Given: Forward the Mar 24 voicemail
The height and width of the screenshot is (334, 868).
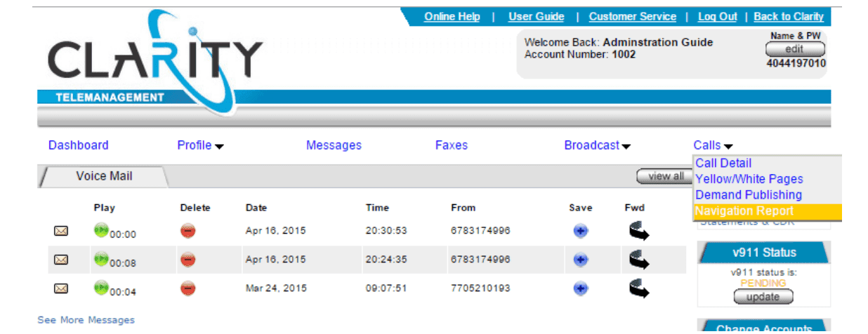Looking at the screenshot, I should pos(638,288).
